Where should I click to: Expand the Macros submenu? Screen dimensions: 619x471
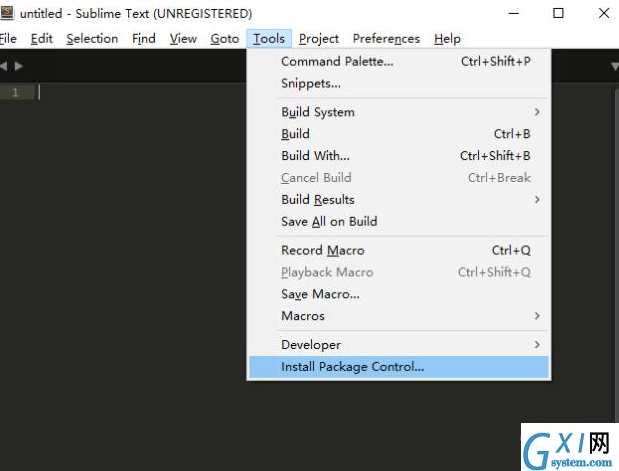click(399, 316)
